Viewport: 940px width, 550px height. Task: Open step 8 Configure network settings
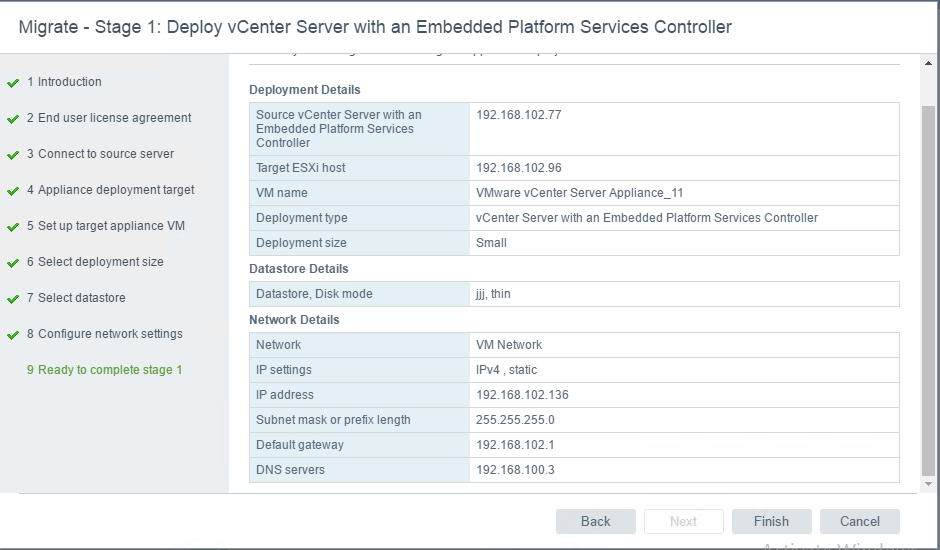click(104, 333)
